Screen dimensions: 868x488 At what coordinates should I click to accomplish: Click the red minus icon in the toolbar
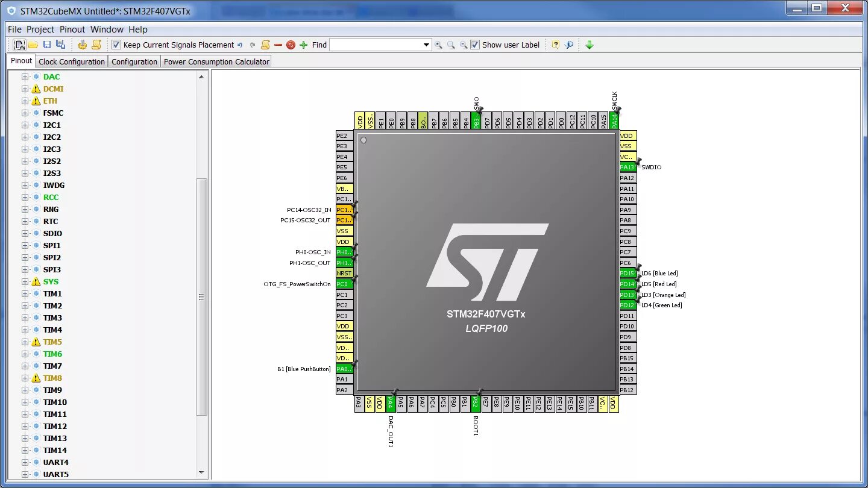pos(278,45)
